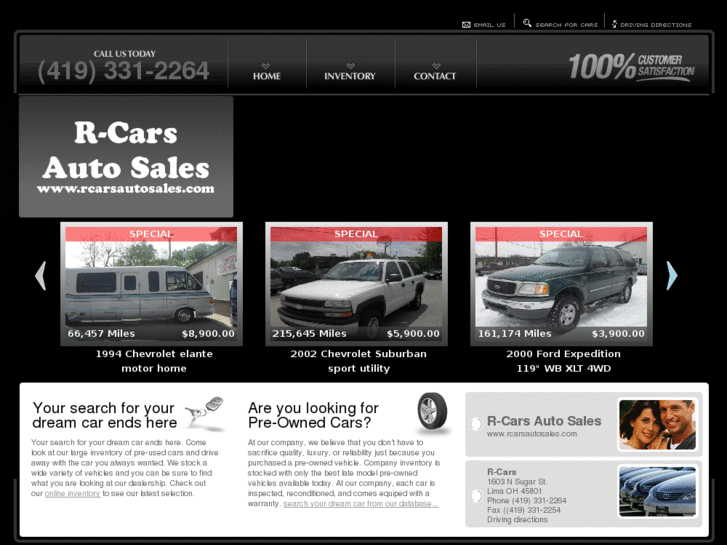Click the heading Are you looking for Pre-Owned Cars?
727x545 pixels.
pos(313,415)
